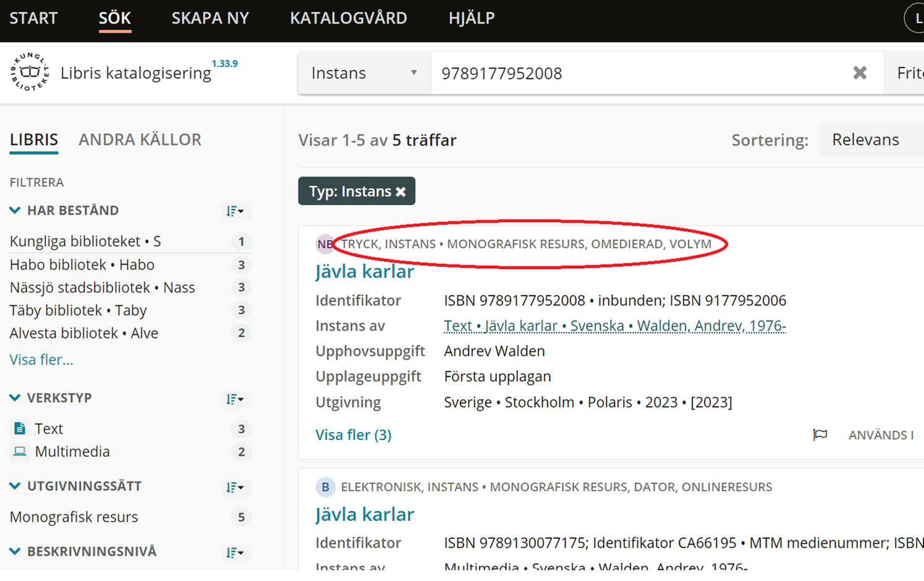Remove the Typ: Instans filter chip
Image resolution: width=924 pixels, height=581 pixels.
(x=401, y=192)
